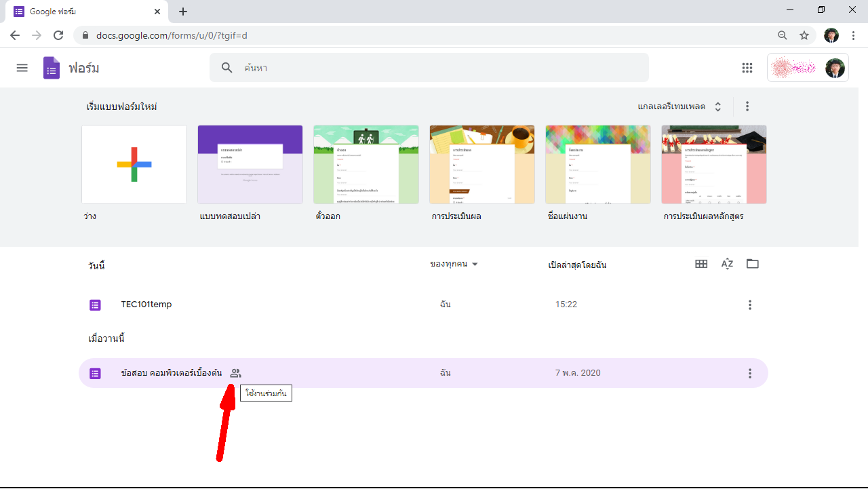This screenshot has height=489, width=868.
Task: Open the file picker folder icon
Action: [x=753, y=264]
